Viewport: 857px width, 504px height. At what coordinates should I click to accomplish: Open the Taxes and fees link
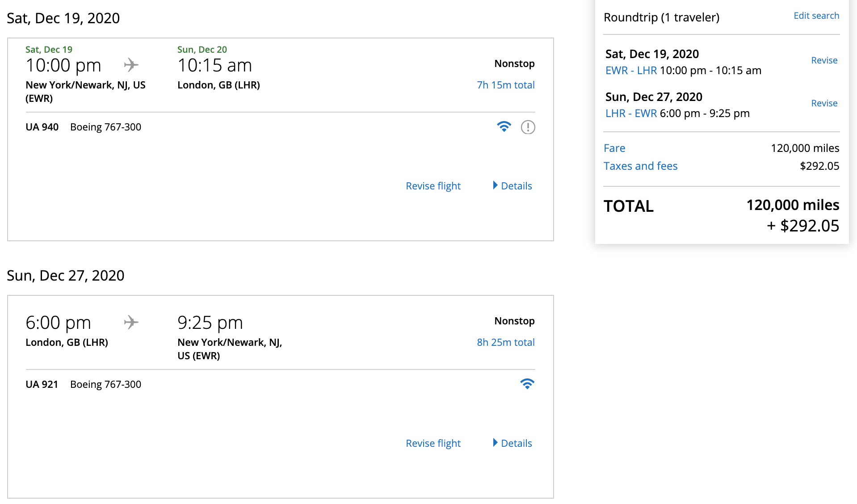point(640,166)
